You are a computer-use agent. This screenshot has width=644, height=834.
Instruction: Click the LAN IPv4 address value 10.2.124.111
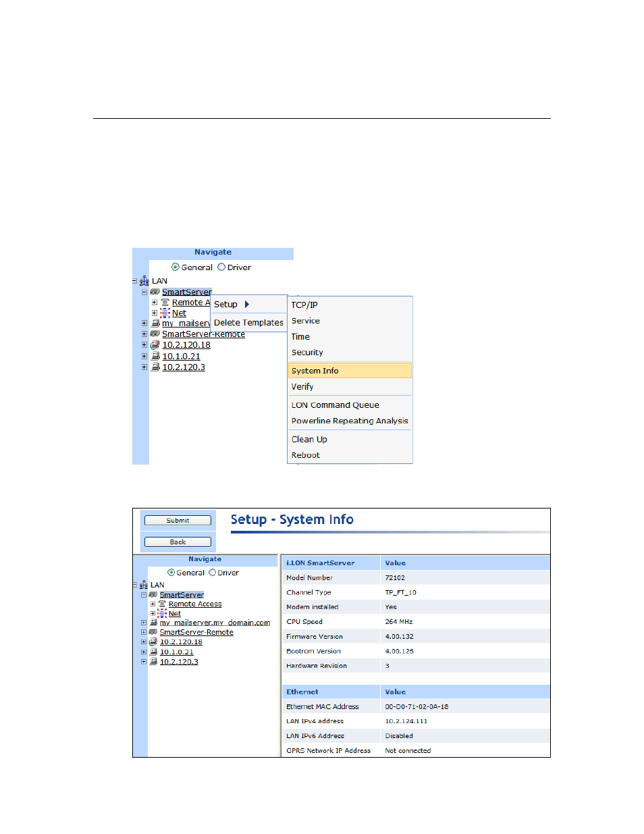pyautogui.click(x=406, y=722)
